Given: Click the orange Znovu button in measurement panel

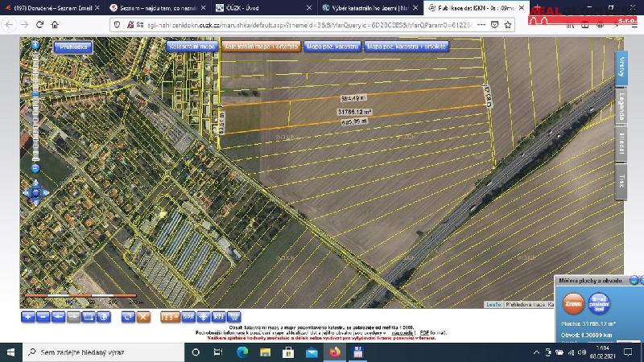Looking at the screenshot, I should point(573,304).
